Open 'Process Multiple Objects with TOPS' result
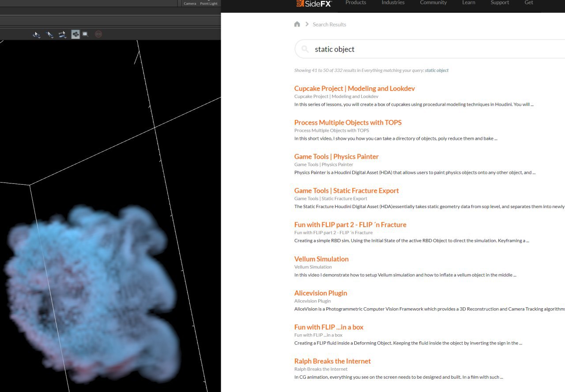565x392 pixels. pyautogui.click(x=348, y=123)
